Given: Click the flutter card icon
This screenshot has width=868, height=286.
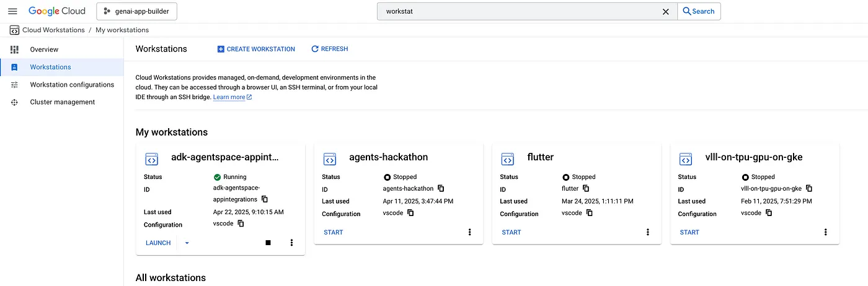Looking at the screenshot, I should [508, 159].
